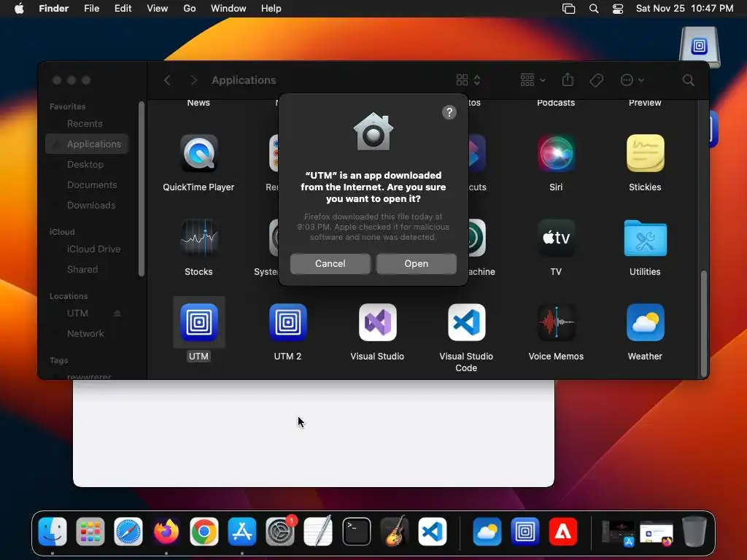
Task: Open the help question mark button
Action: [x=449, y=112]
